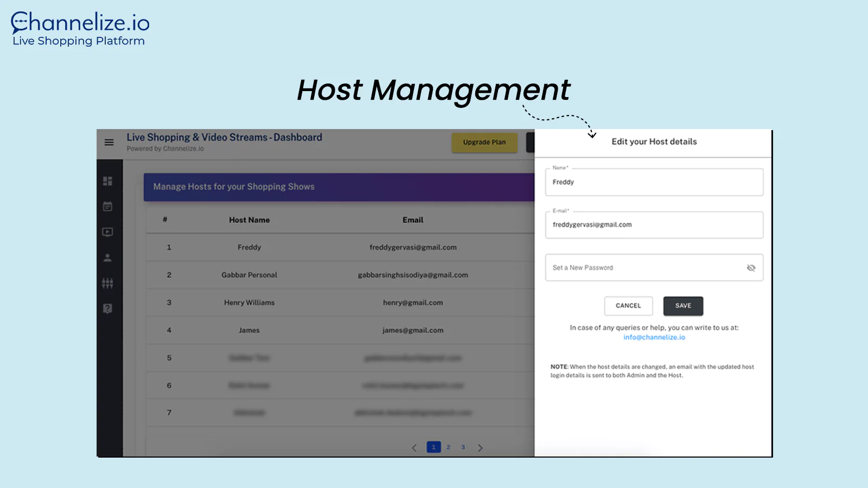The image size is (868, 488).
Task: Click the SAVE button
Action: point(683,306)
